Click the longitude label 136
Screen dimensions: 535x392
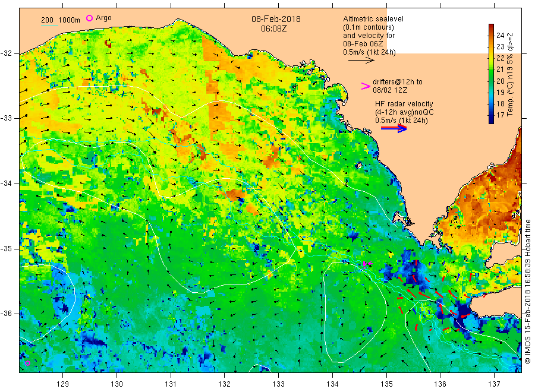click(x=440, y=384)
